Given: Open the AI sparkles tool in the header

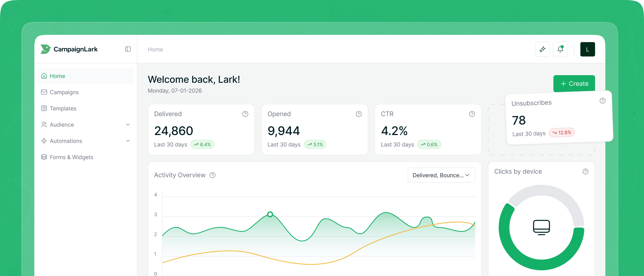Looking at the screenshot, I should point(542,49).
